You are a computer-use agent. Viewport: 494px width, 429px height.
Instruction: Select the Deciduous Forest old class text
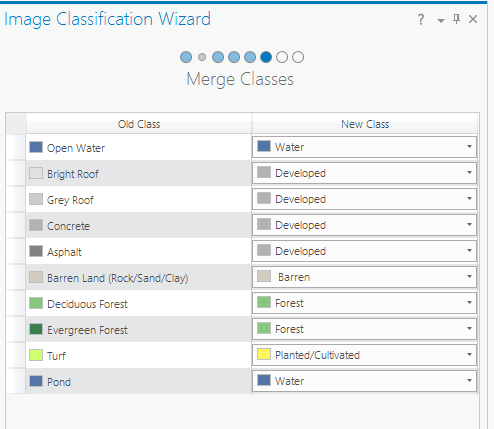coord(87,304)
